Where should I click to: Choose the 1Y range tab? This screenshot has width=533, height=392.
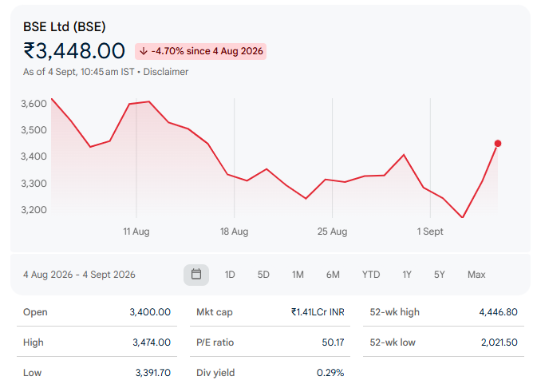click(407, 275)
